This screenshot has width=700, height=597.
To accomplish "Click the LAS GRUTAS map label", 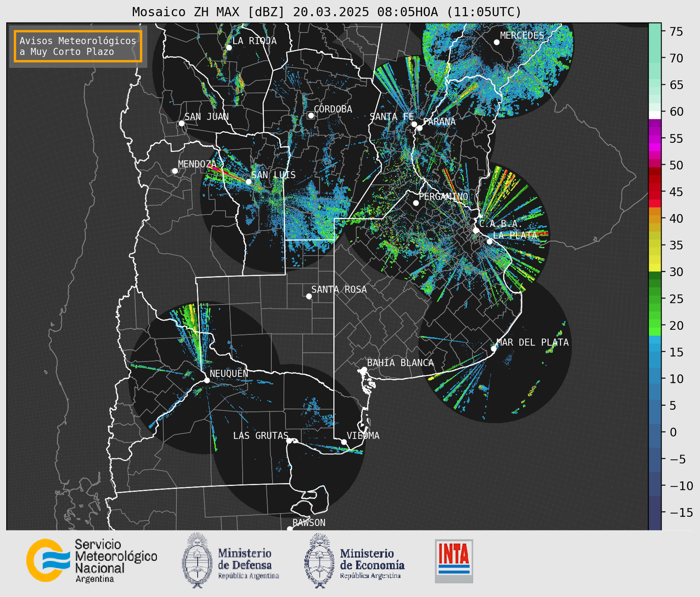I will [x=261, y=436].
